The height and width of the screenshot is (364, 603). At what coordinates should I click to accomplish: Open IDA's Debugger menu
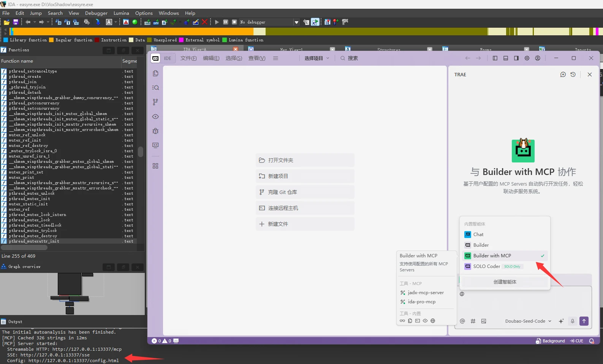tap(96, 13)
